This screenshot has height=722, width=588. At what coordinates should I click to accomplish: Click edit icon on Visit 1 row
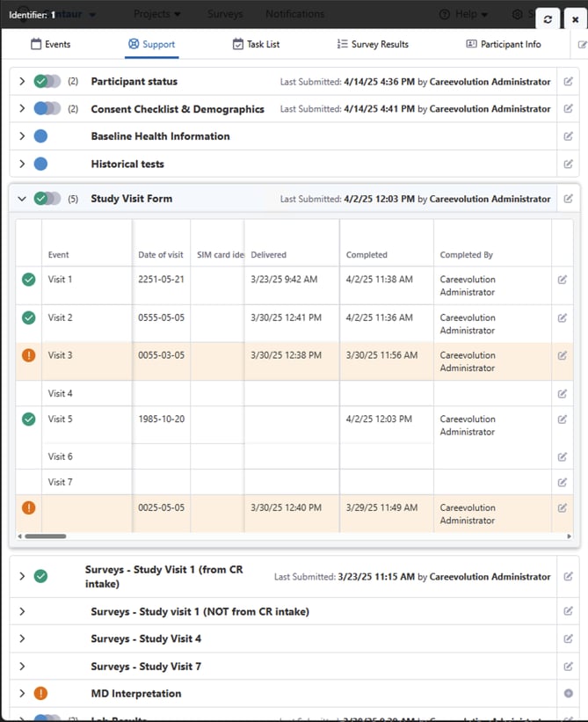click(x=563, y=280)
